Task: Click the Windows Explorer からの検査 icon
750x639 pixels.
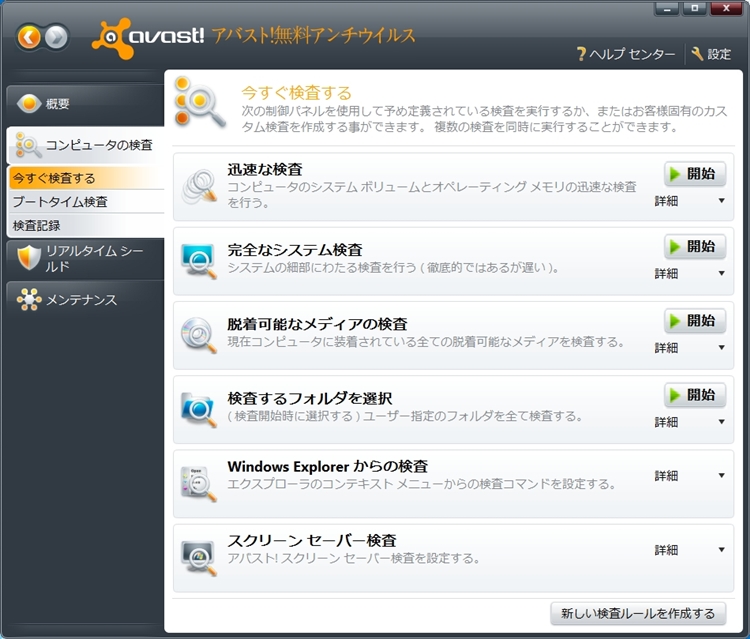Action: click(199, 484)
